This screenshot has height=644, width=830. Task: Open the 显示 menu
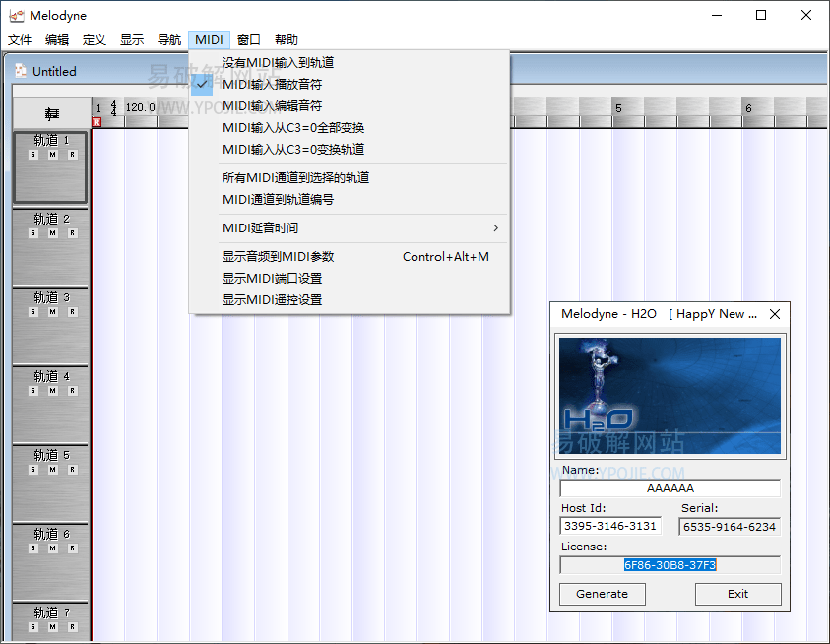132,40
